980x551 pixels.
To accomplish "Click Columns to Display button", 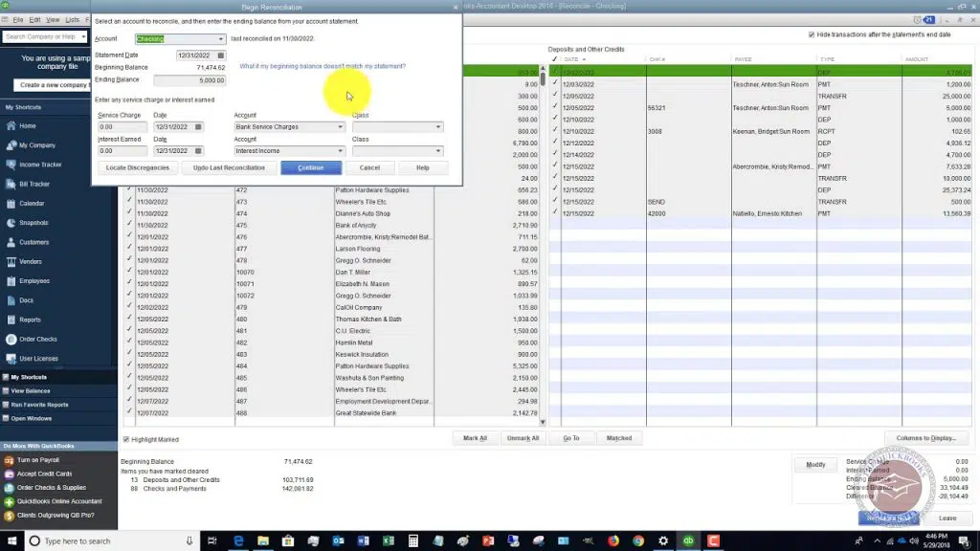I will pos(925,438).
